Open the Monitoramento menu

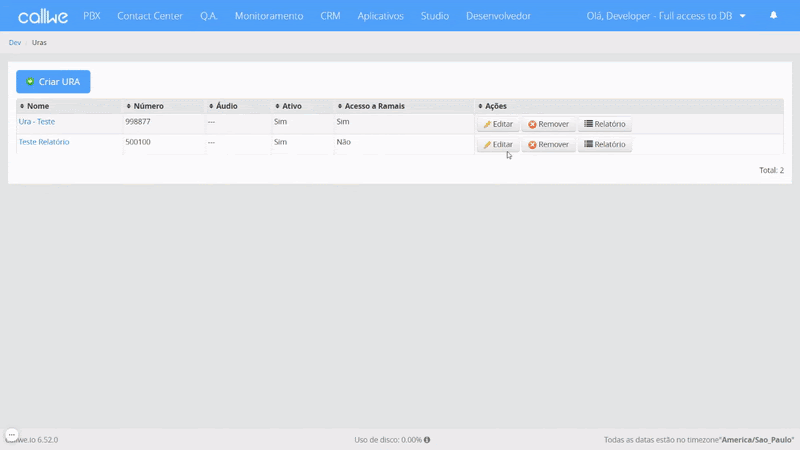coord(269,16)
